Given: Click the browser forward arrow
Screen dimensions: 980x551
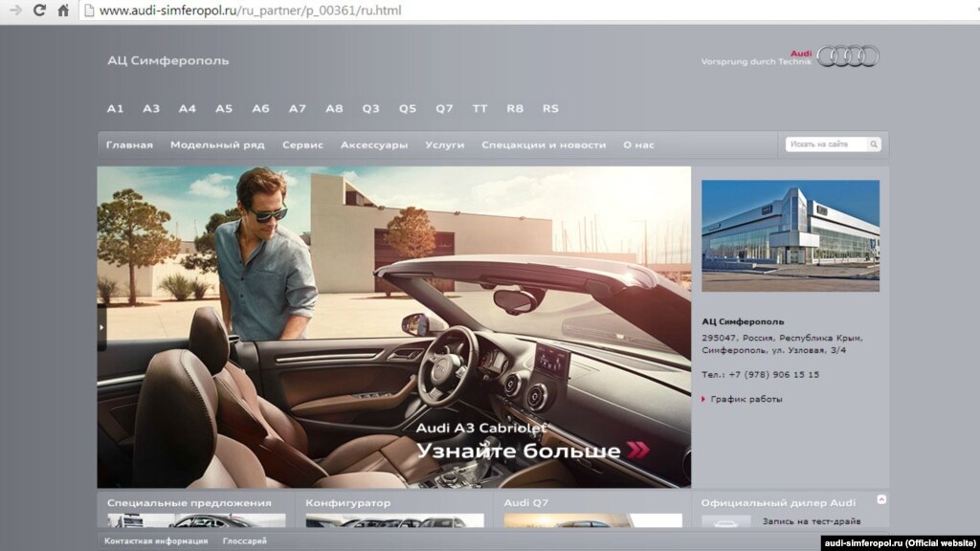Looking at the screenshot, I should 15,10.
